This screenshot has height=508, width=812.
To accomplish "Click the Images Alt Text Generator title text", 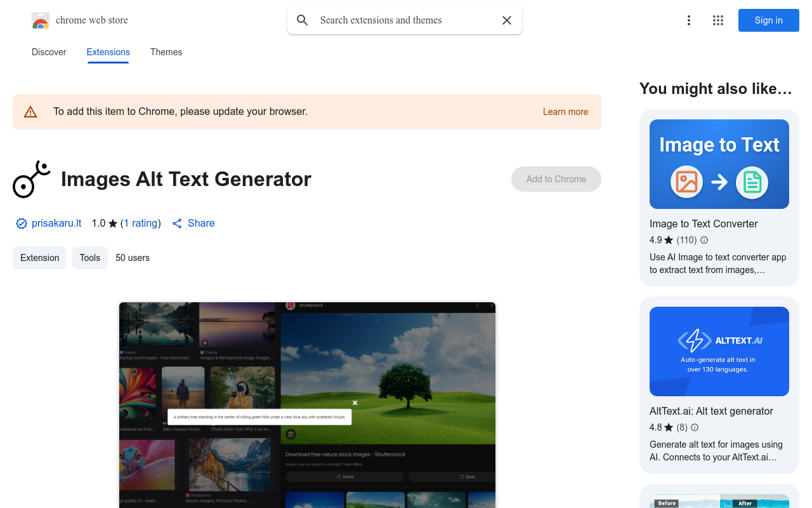I will pos(186,179).
